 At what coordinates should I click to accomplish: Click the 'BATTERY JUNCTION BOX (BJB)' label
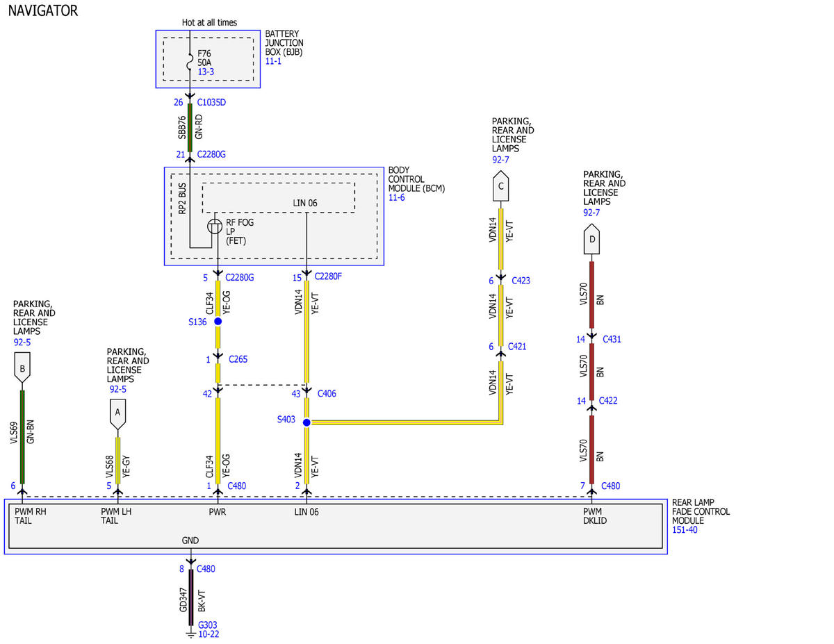point(284,43)
